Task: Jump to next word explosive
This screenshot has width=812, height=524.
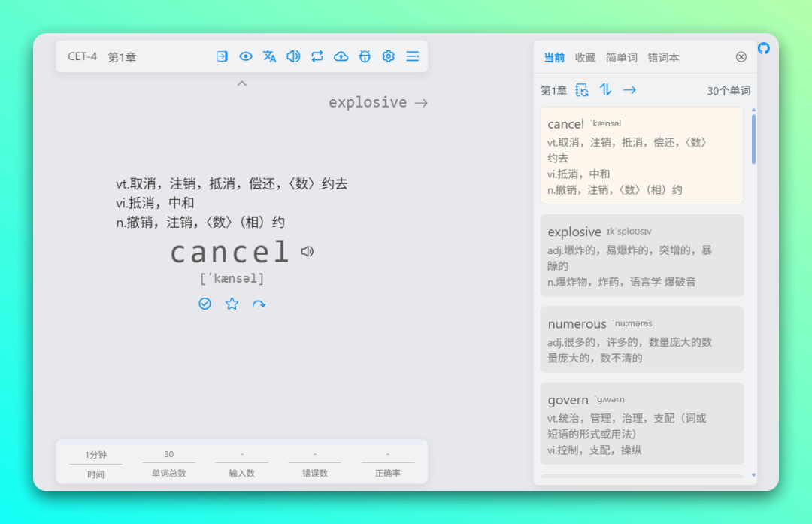Action: [x=378, y=102]
